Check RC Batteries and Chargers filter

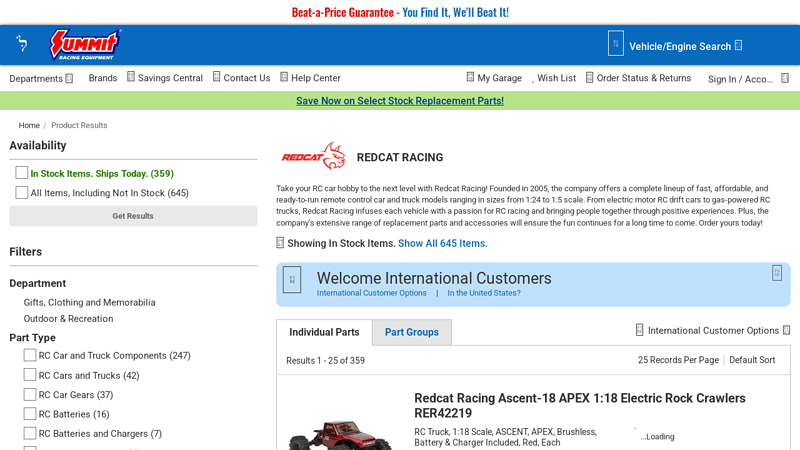click(30, 433)
